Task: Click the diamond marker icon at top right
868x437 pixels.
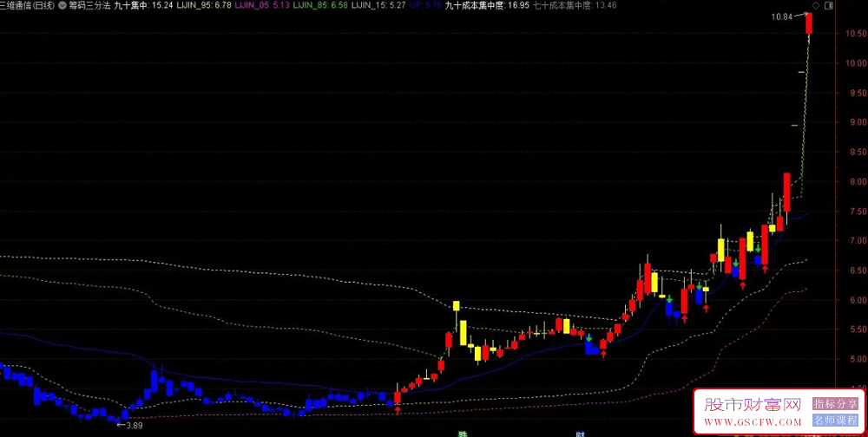Action: pos(815,5)
